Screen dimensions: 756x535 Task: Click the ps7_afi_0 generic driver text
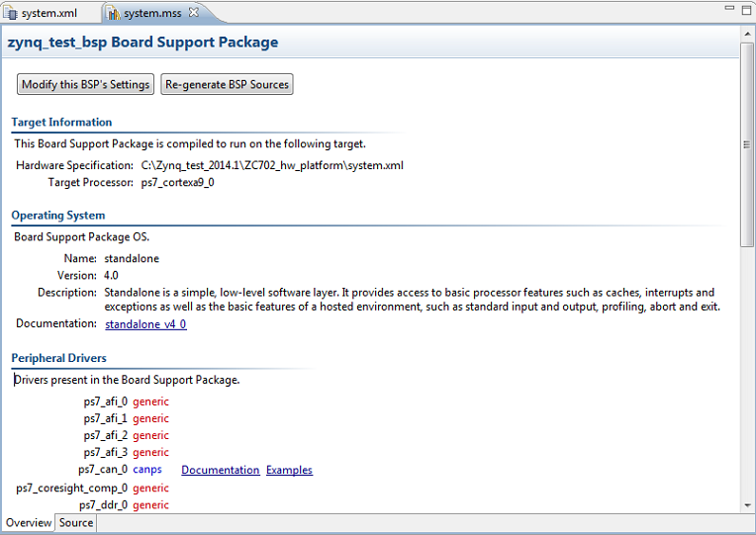[x=151, y=401]
